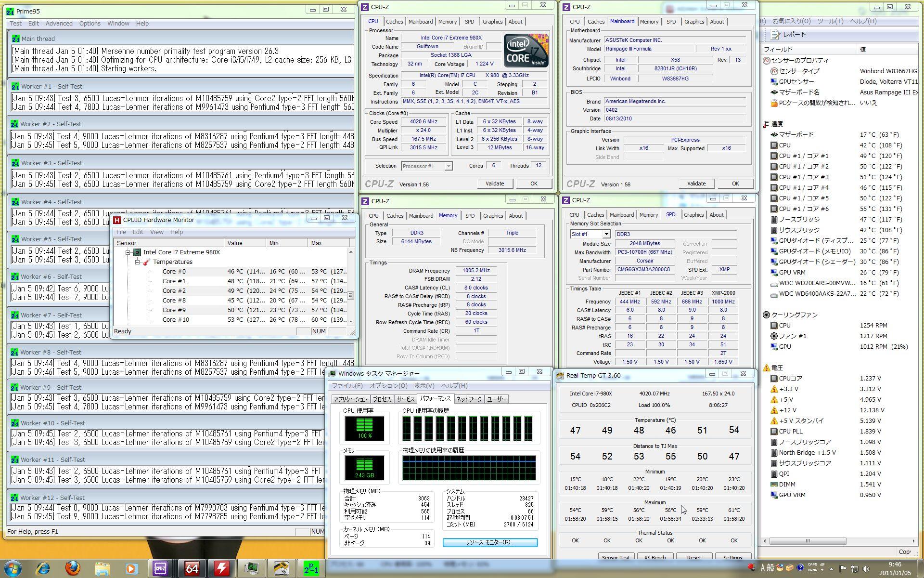
Task: Click the Windows Explorer folder taskbar icon
Action: click(102, 568)
